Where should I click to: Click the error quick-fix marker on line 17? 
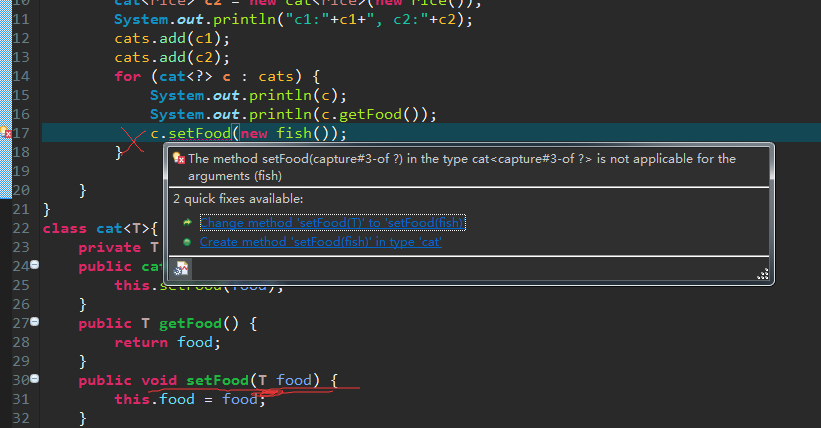click(x=6, y=132)
